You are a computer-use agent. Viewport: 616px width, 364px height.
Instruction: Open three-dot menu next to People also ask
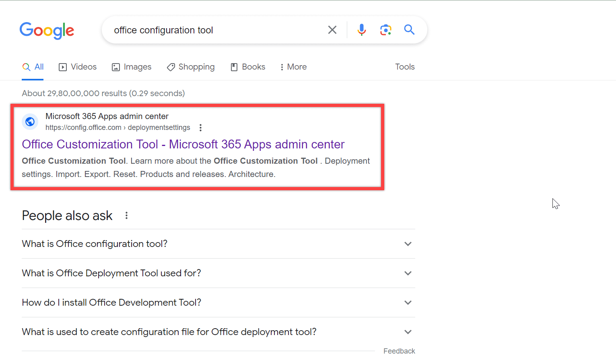click(x=126, y=216)
